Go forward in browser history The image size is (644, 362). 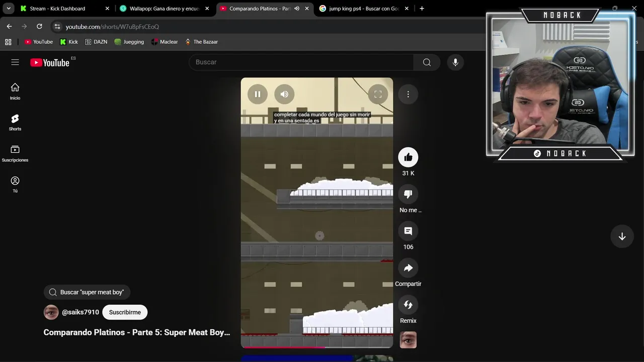[x=24, y=27]
